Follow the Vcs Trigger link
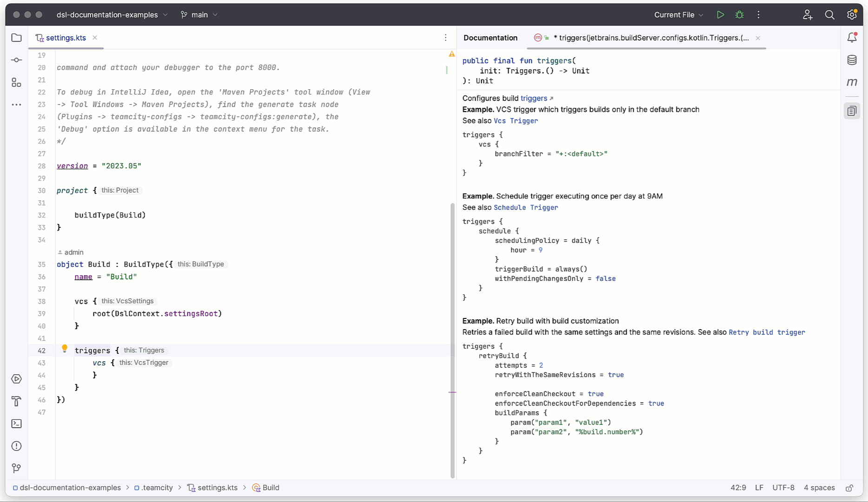This screenshot has height=502, width=868. (516, 121)
